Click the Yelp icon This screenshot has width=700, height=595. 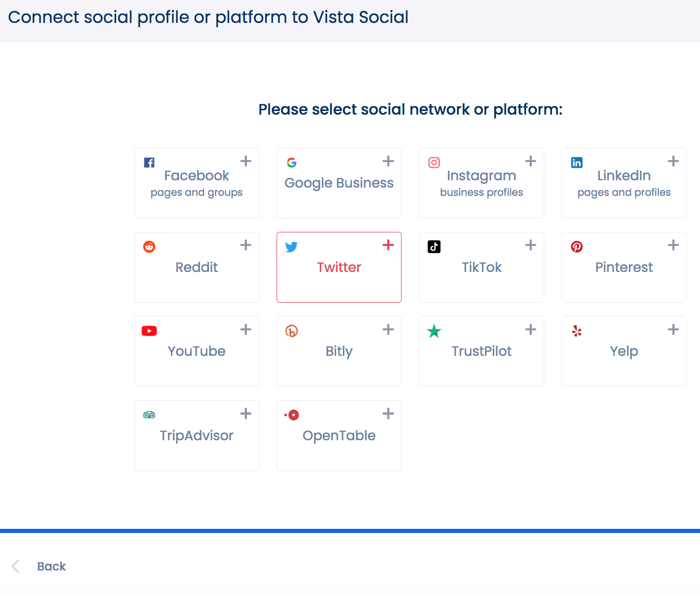tap(577, 330)
